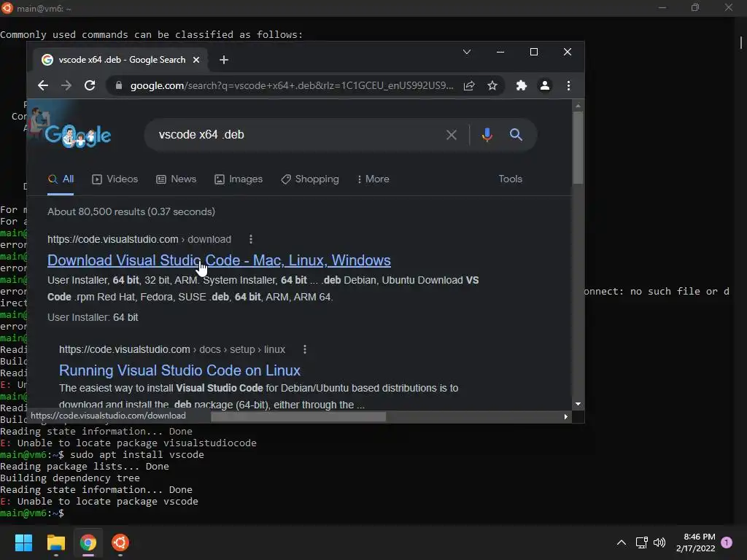Switch to the Shopping tab
This screenshot has width=747, height=560.
[310, 179]
